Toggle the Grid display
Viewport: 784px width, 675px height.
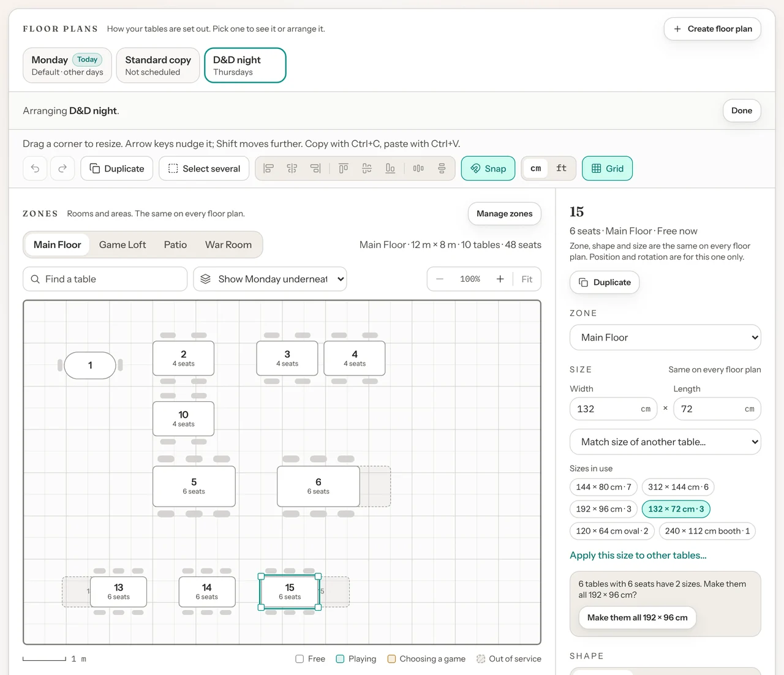(607, 168)
